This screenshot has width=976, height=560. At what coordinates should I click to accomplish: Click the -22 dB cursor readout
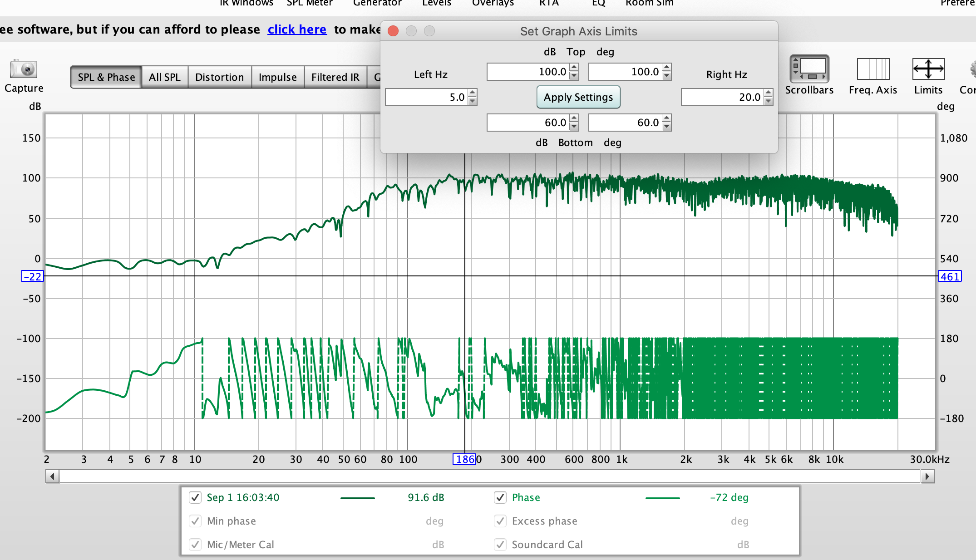33,276
